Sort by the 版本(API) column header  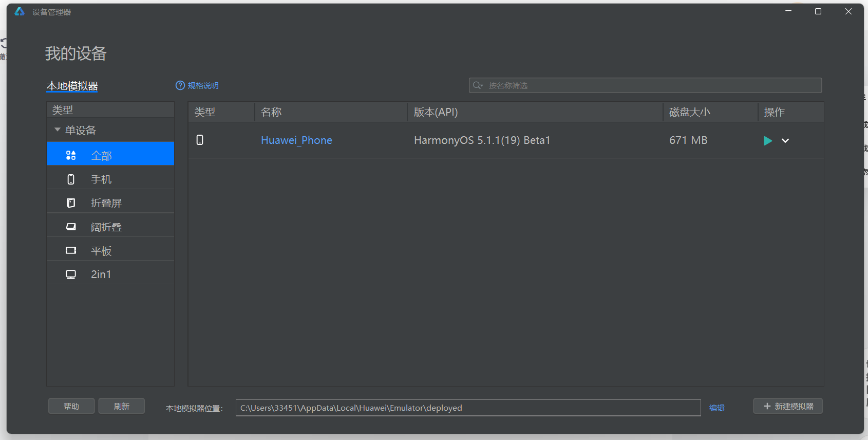pyautogui.click(x=536, y=112)
